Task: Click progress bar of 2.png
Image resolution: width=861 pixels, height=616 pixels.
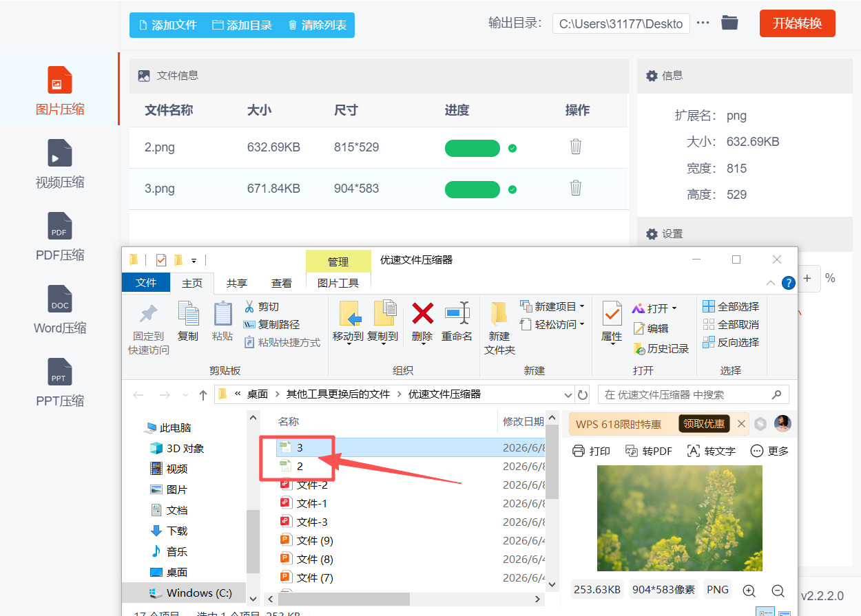Action: point(473,148)
